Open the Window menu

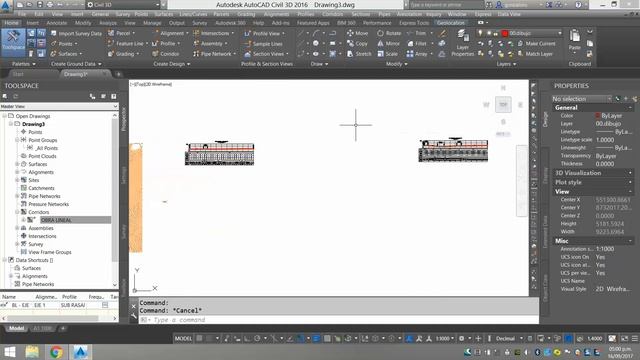[457, 14]
